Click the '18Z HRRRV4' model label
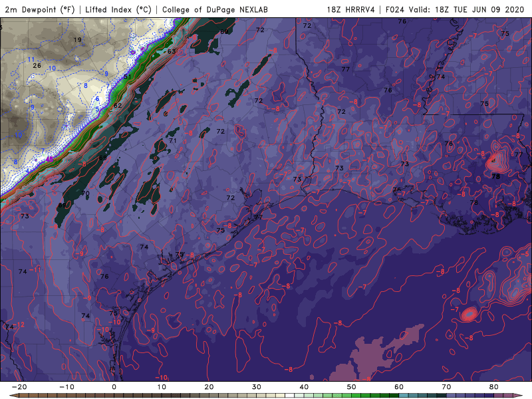532x399 pixels. point(351,9)
